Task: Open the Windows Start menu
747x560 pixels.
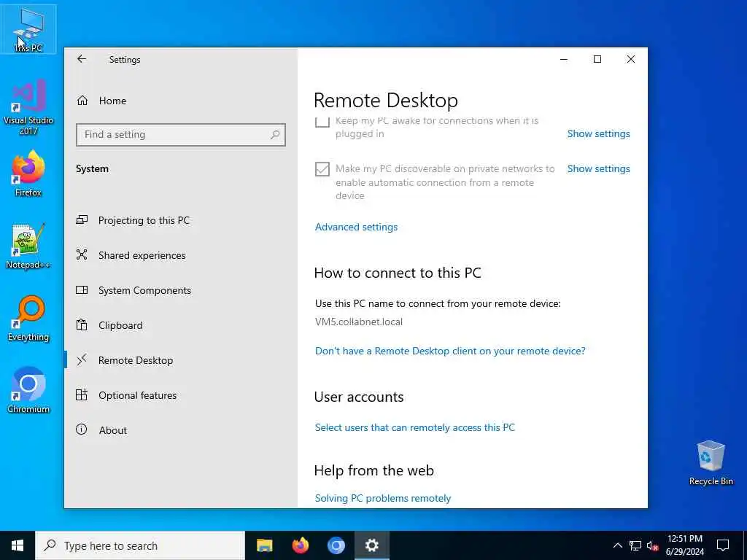Action: point(18,545)
